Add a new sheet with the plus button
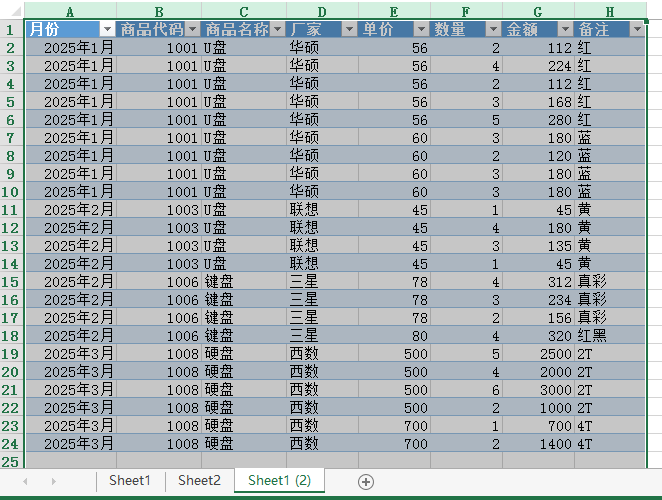 point(366,481)
